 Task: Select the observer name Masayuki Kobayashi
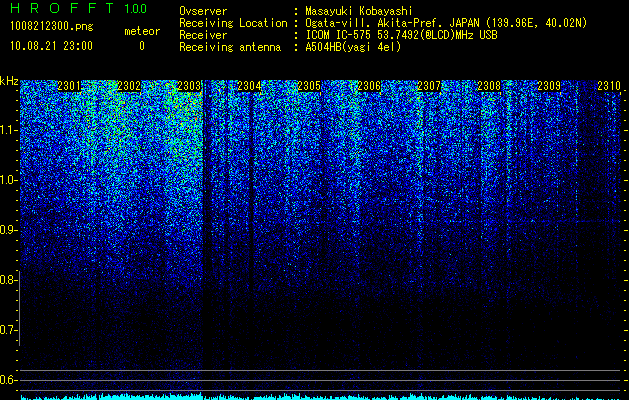pos(359,11)
